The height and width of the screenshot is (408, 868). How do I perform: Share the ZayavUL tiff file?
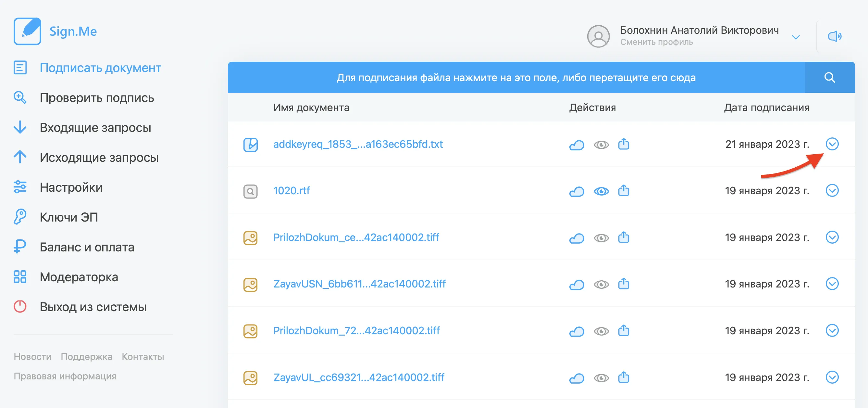[624, 377]
